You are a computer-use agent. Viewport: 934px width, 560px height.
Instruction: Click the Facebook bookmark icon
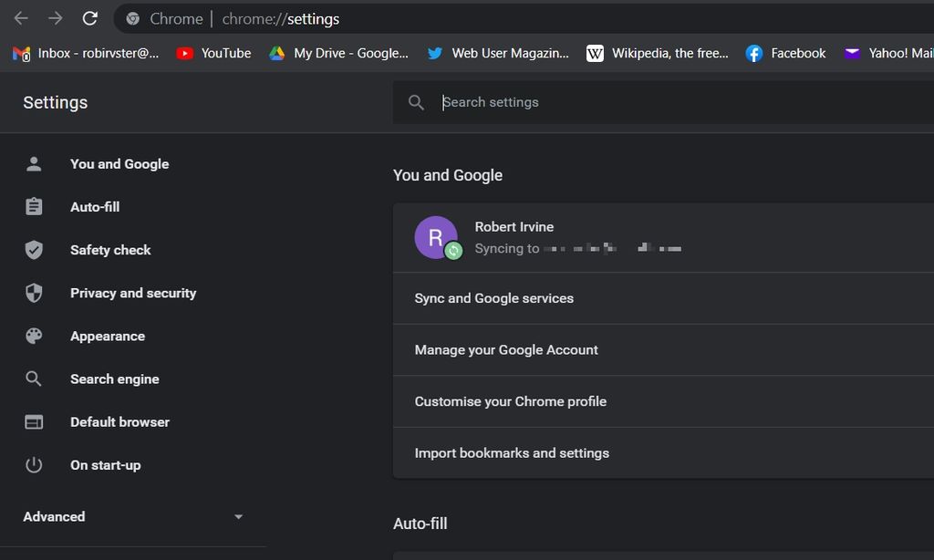pyautogui.click(x=753, y=53)
